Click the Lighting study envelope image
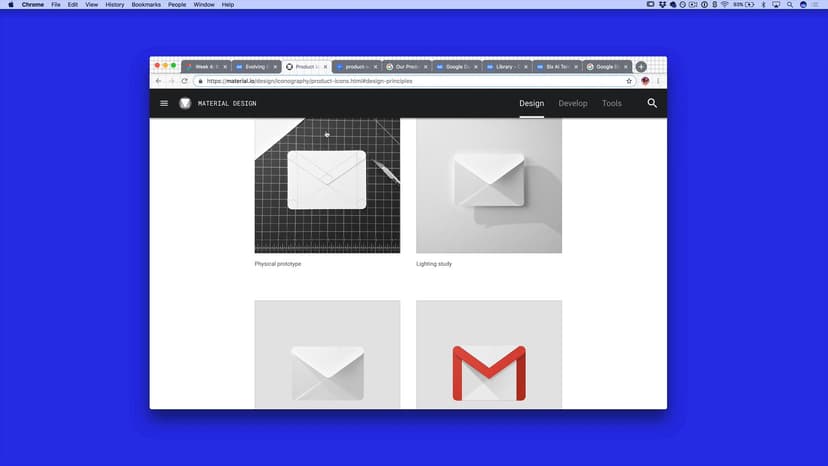 pos(488,185)
